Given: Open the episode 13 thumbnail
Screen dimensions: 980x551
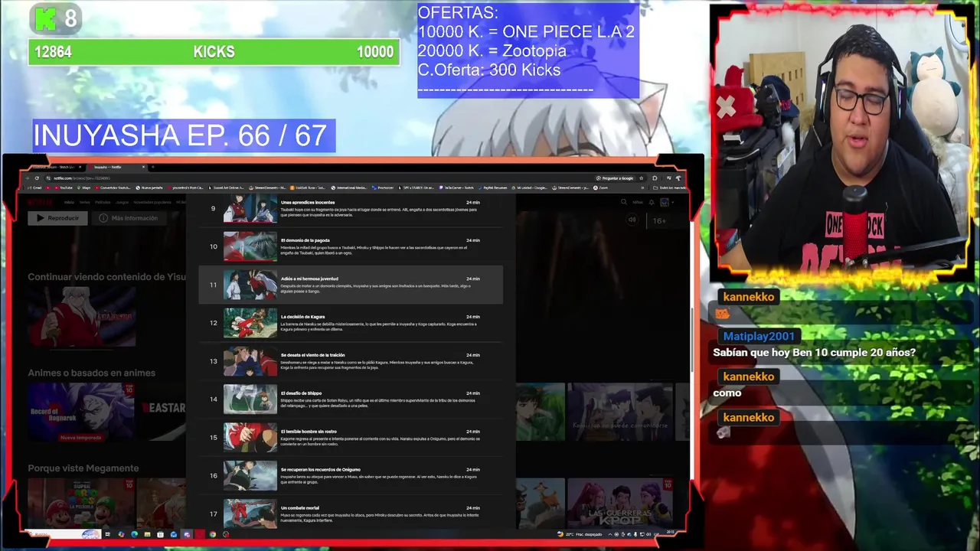Looking at the screenshot, I should click(250, 361).
